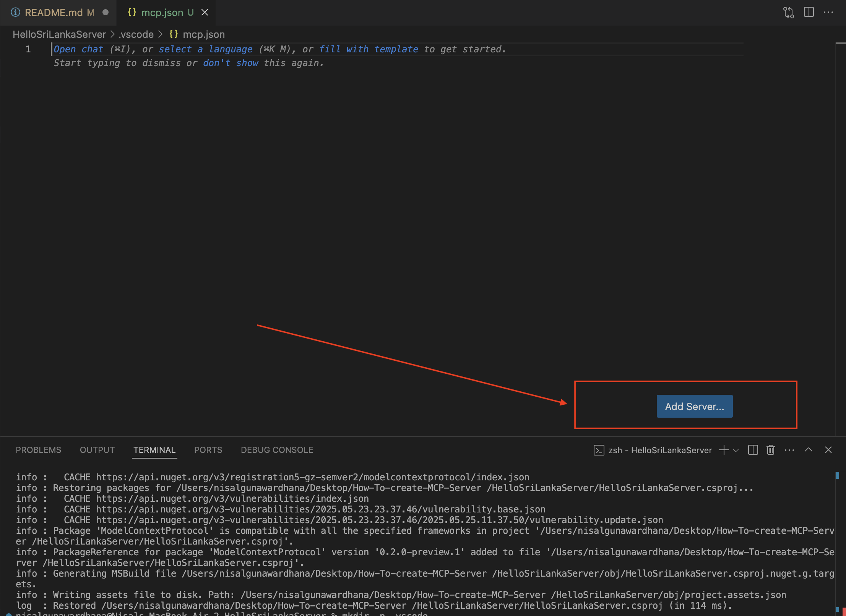Open the terminal panel's more actions menu
Viewport: 846px width, 616px height.
[789, 450]
